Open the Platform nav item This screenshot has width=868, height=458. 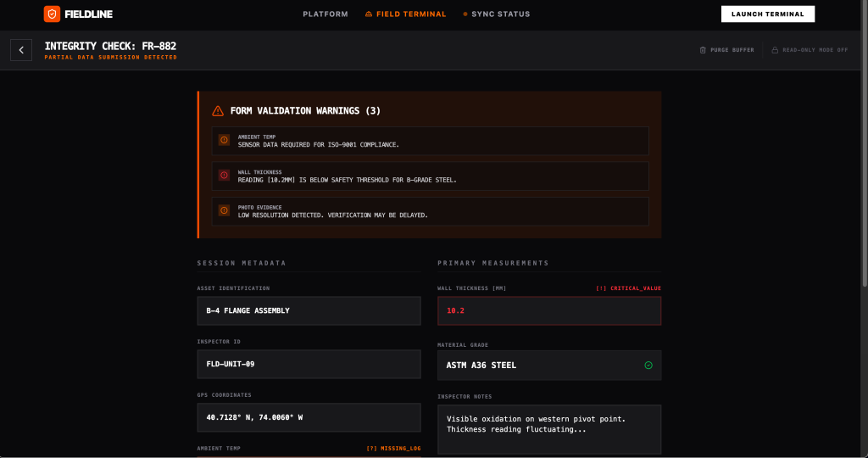click(x=325, y=14)
